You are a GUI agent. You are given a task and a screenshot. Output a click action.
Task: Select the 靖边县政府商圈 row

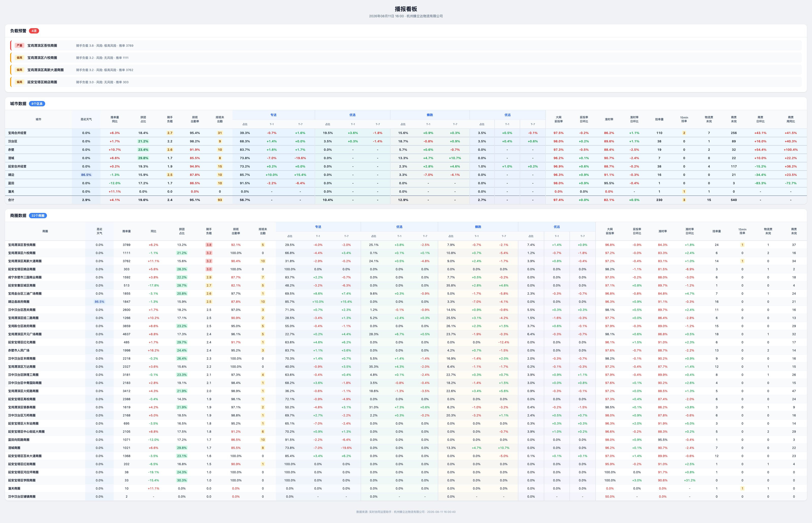(406, 301)
